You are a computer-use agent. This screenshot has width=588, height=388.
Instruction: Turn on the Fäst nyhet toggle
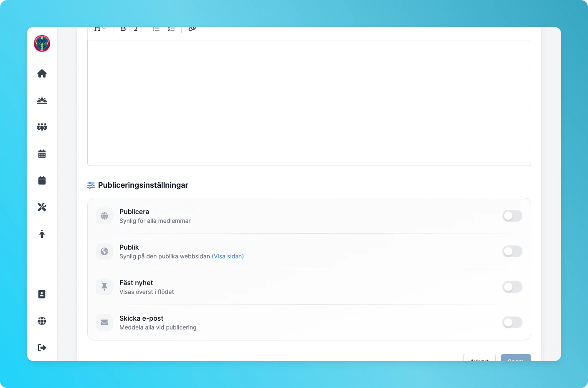click(512, 287)
